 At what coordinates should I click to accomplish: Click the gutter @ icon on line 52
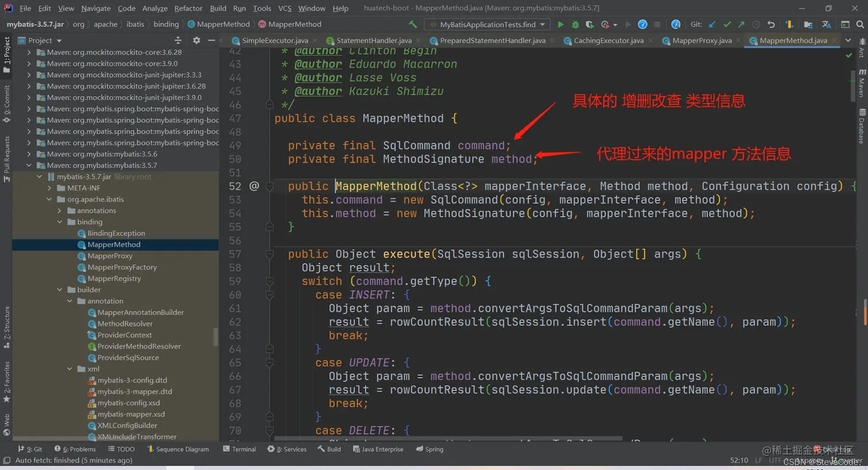point(254,186)
